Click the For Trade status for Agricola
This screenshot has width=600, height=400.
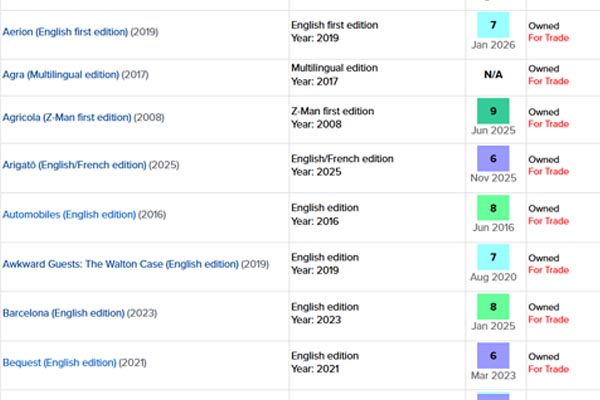click(549, 124)
